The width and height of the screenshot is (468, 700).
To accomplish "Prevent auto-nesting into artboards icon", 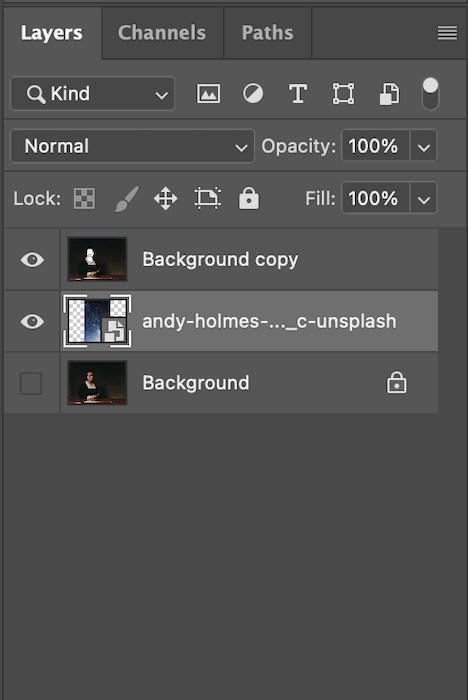I will click(x=208, y=198).
